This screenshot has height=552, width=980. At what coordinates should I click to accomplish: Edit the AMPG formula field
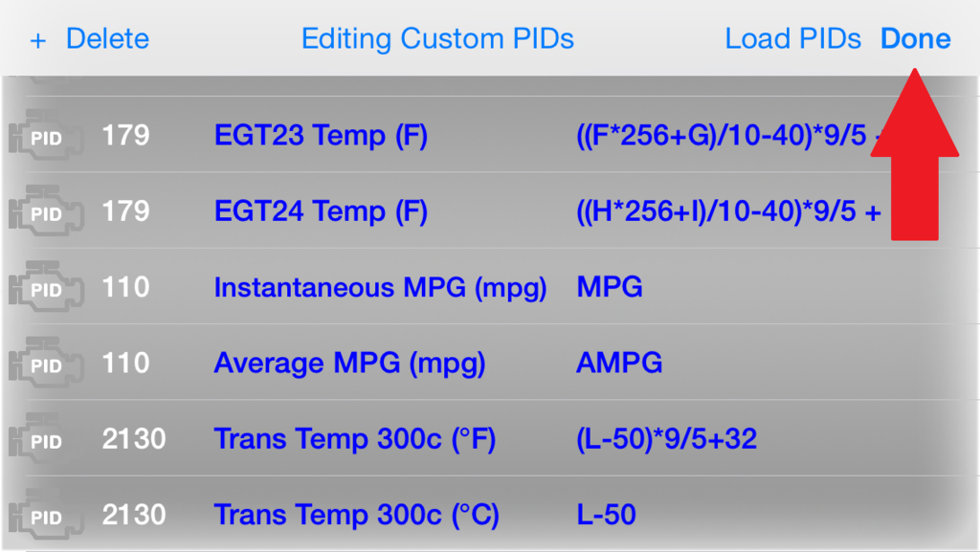tap(619, 363)
